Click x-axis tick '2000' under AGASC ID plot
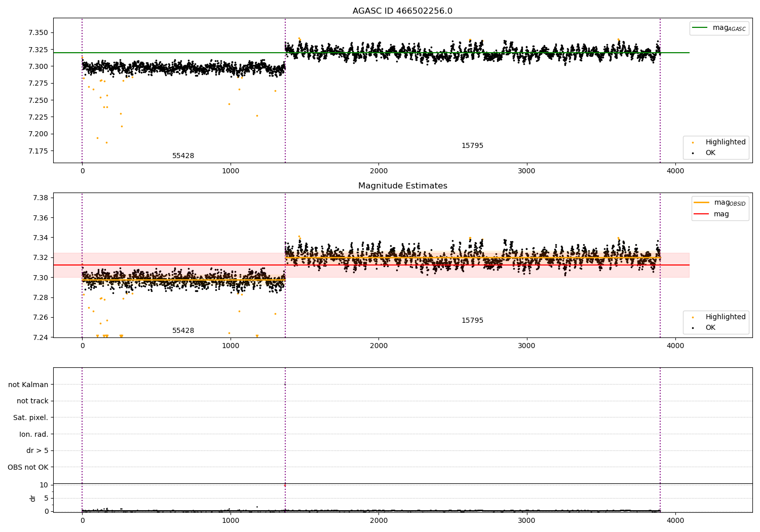Screen dimensions: 760x532 pyautogui.click(x=378, y=171)
